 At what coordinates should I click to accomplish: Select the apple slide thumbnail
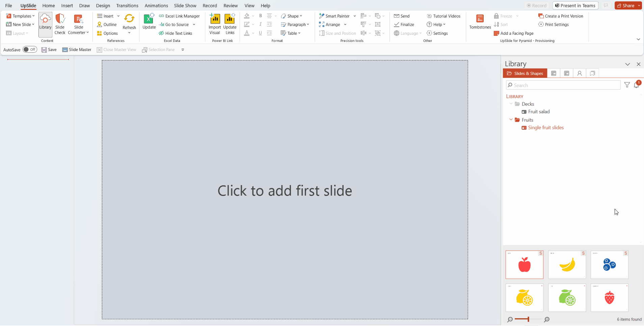point(524,265)
